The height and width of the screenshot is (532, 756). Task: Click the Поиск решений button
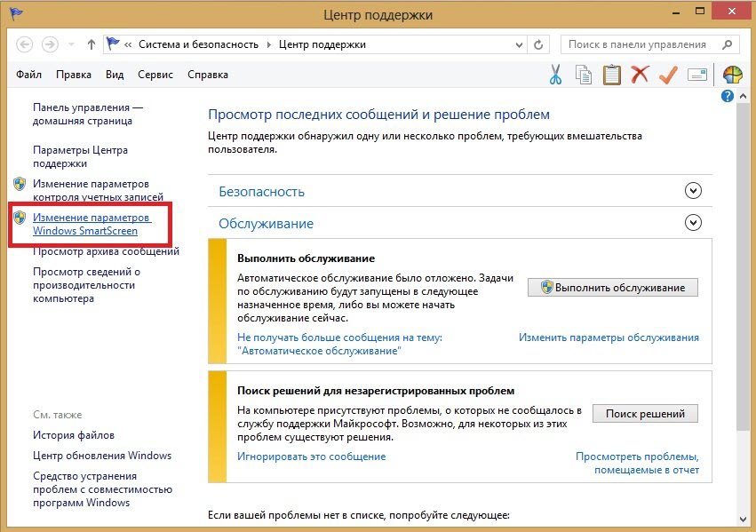645,414
